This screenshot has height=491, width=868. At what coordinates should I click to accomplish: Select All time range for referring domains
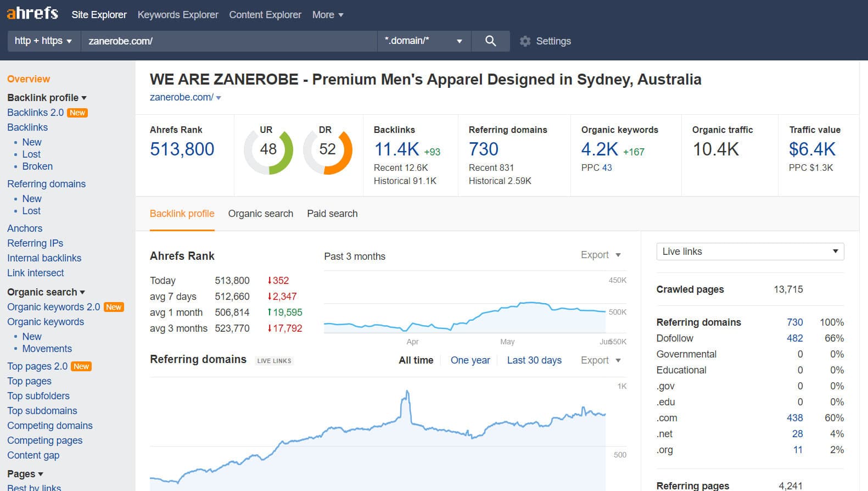416,360
